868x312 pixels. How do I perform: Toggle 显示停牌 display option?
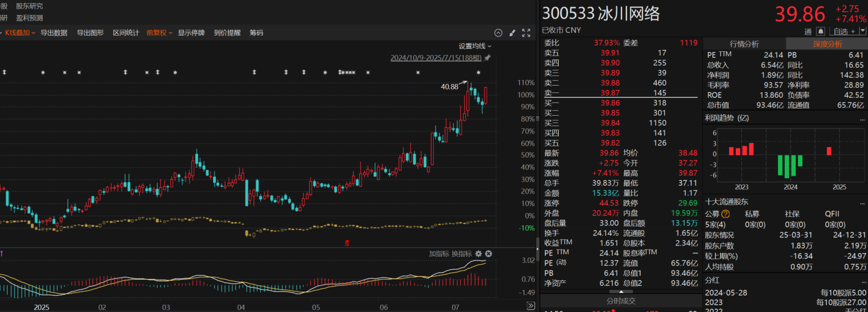(191, 33)
